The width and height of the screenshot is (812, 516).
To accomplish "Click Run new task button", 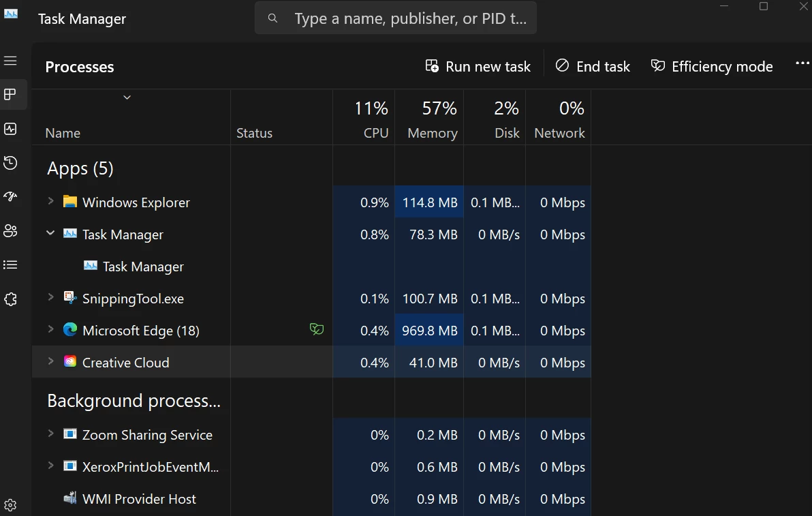I will tap(478, 66).
